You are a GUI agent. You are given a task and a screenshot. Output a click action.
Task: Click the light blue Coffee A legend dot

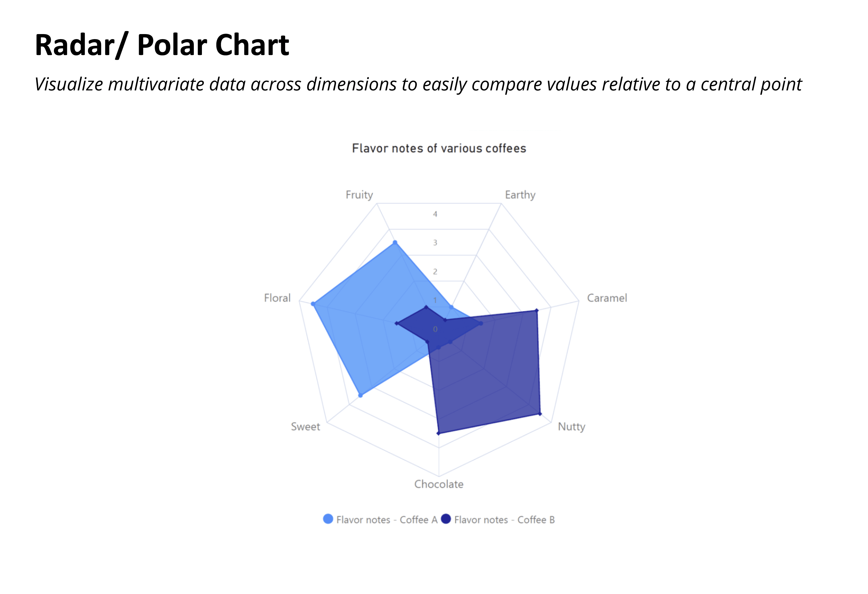(x=328, y=519)
